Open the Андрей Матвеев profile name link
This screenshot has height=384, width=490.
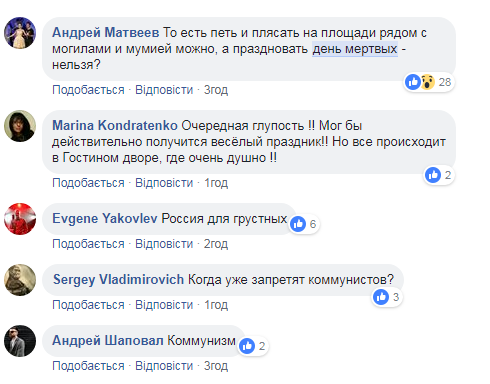(106, 33)
